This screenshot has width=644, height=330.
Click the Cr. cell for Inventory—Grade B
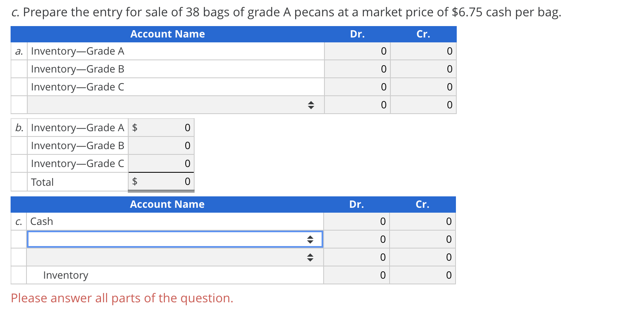pos(423,69)
